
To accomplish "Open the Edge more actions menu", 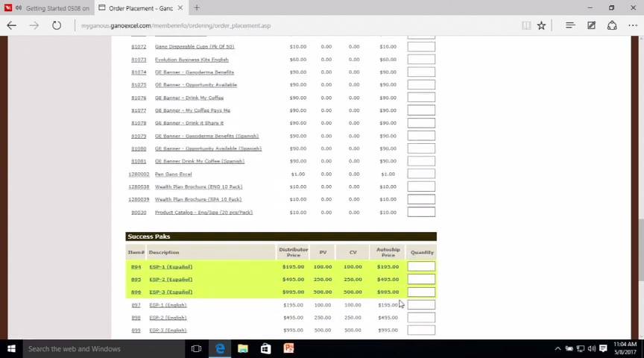I will point(633,25).
